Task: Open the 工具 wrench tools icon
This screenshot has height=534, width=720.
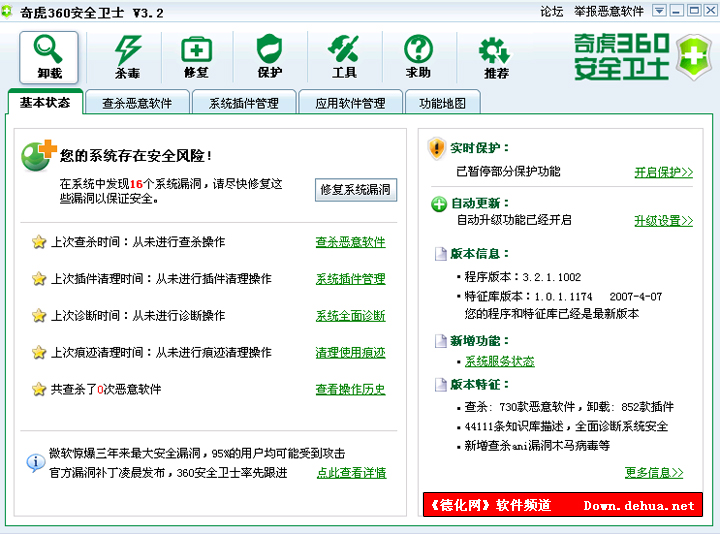Action: [x=344, y=57]
